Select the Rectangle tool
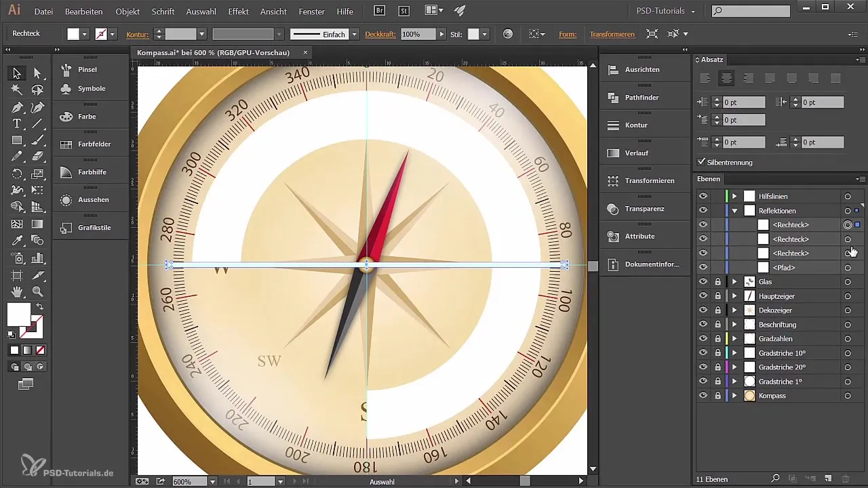 tap(17, 140)
